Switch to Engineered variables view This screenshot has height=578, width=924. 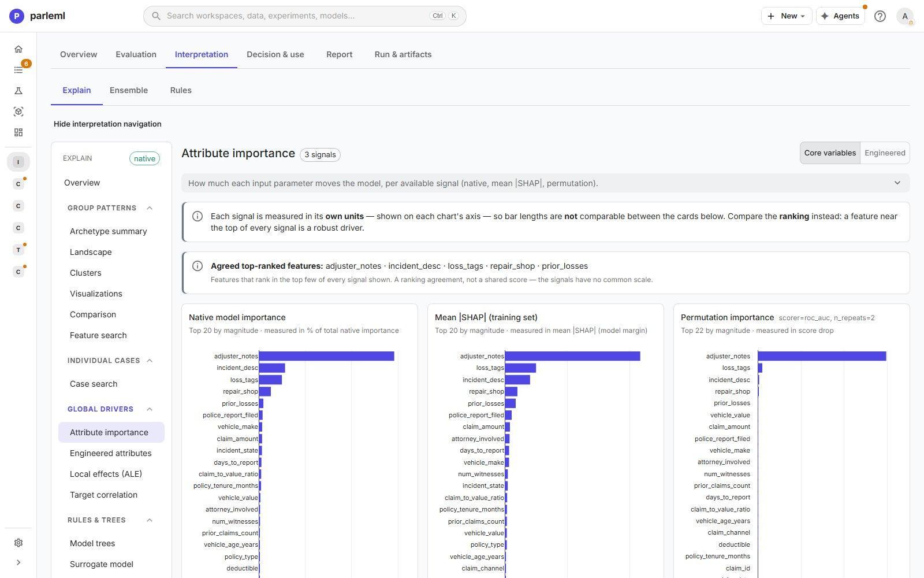click(x=885, y=153)
